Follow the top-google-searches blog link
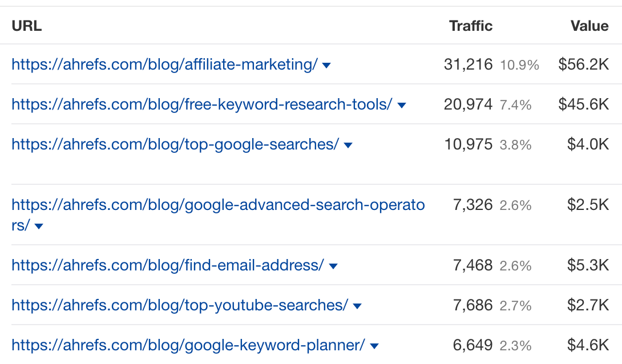This screenshot has height=364, width=622. pyautogui.click(x=175, y=145)
